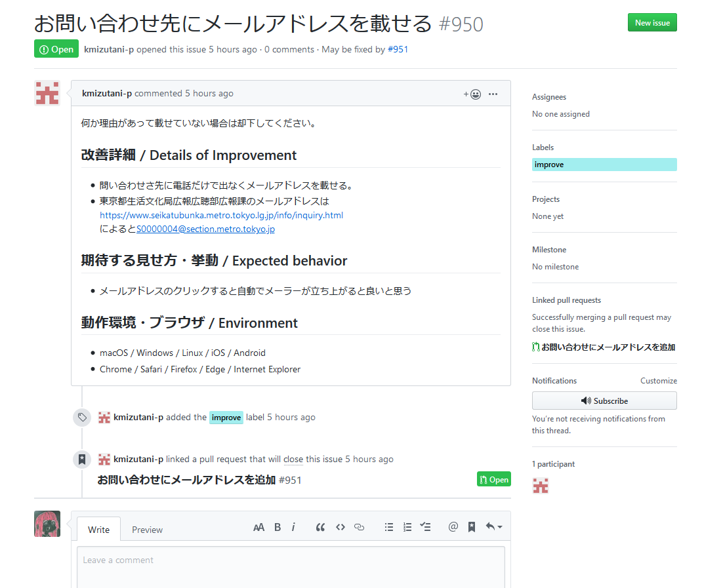
Task: Open pull request title お問い合わせにメールアドレスを追加 #951
Action: coord(199,480)
